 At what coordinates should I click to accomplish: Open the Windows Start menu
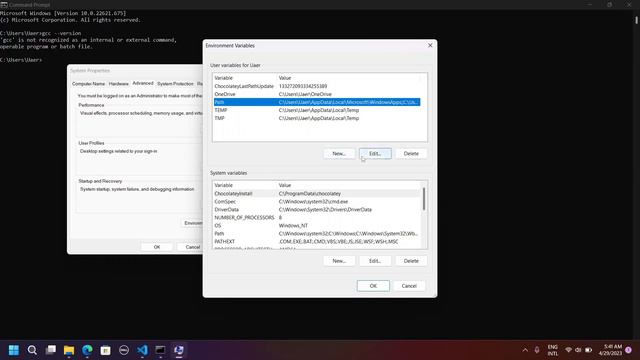tap(13, 350)
